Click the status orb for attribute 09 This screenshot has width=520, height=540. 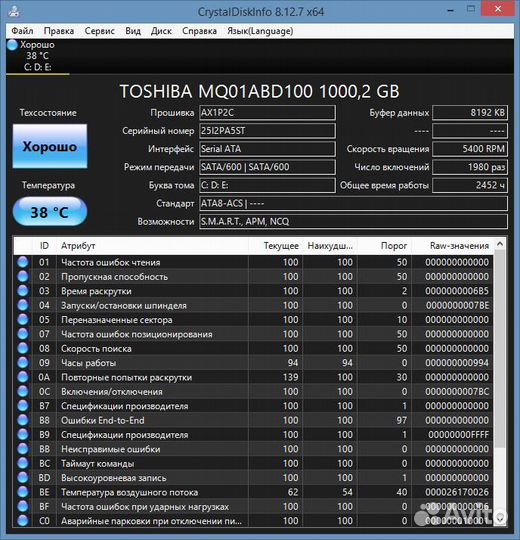coord(23,363)
